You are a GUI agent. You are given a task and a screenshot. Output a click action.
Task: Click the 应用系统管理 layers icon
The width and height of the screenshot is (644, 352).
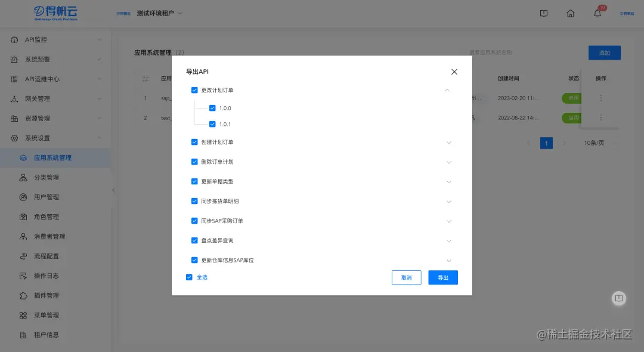(23, 158)
